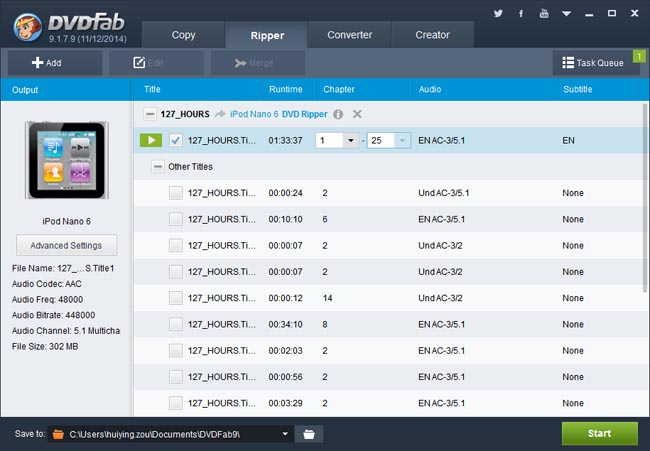
Task: Check the title with runtime 00:00:56
Action: tap(176, 376)
